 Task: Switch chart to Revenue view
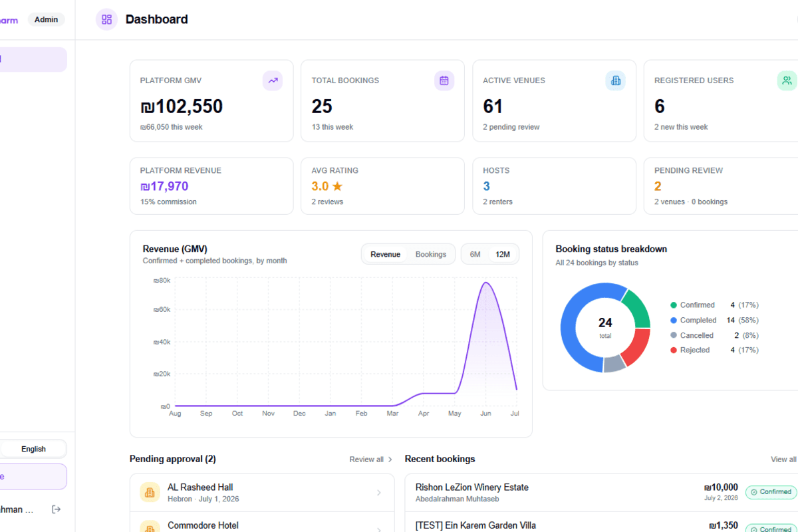(386, 254)
